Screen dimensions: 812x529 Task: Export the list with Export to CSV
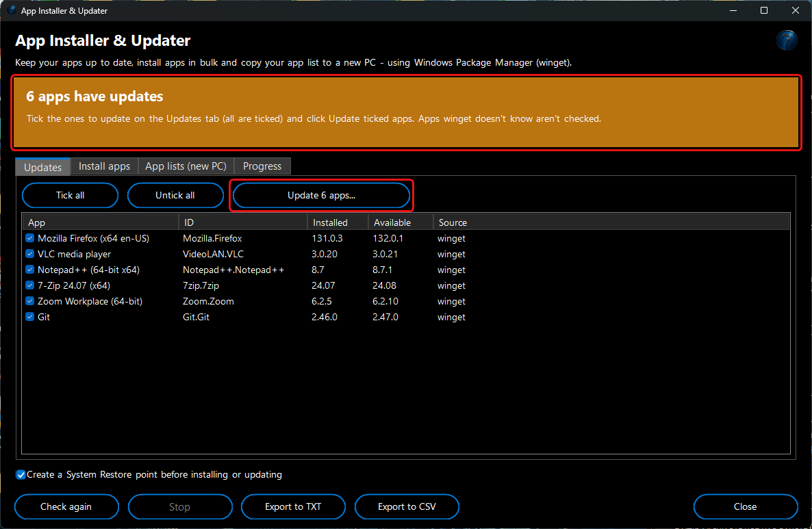407,506
